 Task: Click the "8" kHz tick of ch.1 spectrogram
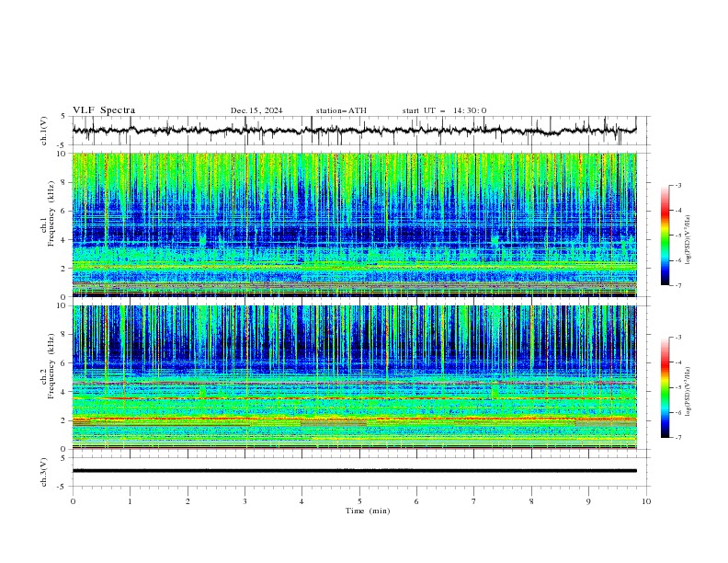64,182
